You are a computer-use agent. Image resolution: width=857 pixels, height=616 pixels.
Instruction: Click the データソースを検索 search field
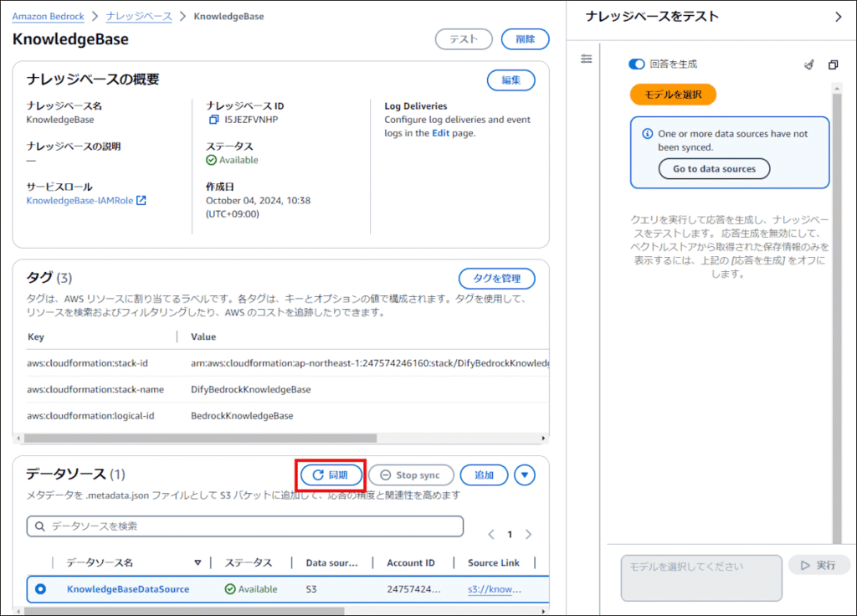click(x=245, y=526)
